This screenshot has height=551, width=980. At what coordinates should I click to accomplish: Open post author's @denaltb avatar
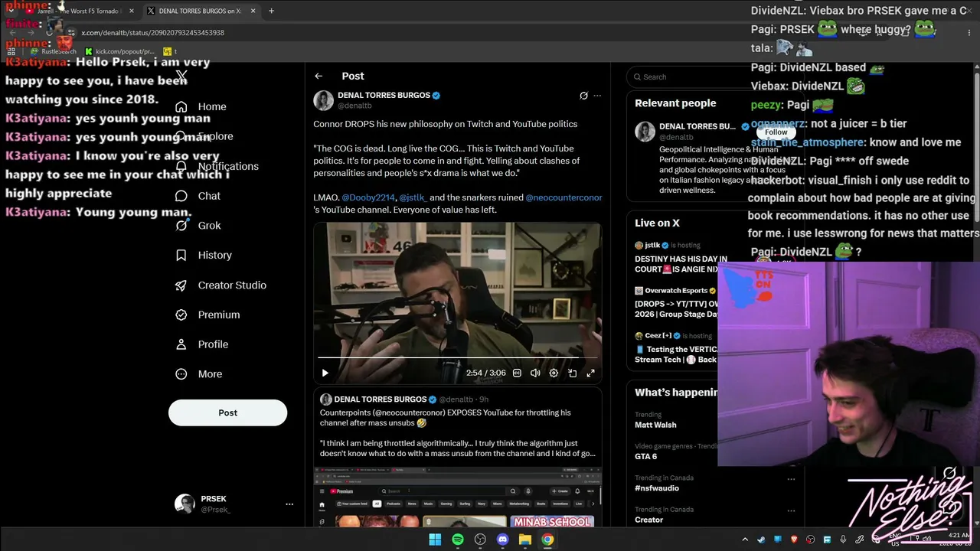(323, 100)
